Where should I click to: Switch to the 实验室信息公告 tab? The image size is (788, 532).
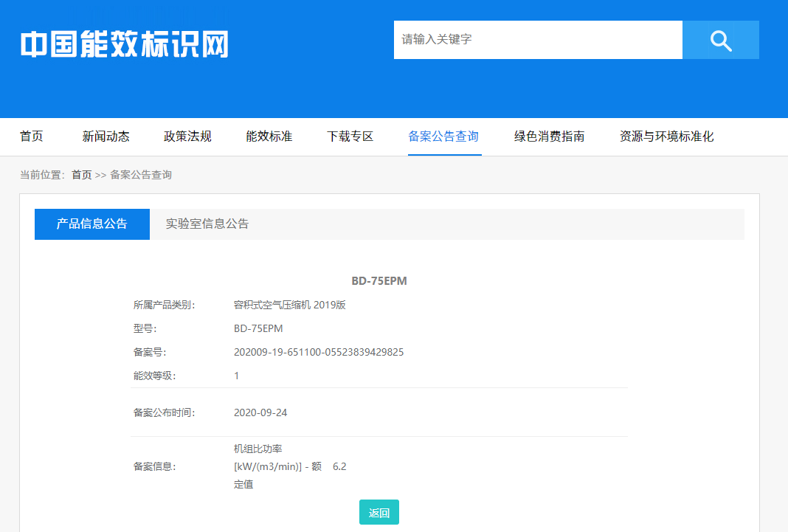click(x=208, y=224)
